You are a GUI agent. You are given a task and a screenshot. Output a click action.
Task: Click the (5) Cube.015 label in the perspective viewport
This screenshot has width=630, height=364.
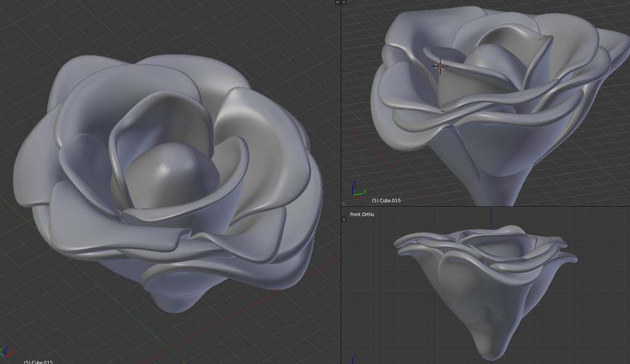click(386, 200)
